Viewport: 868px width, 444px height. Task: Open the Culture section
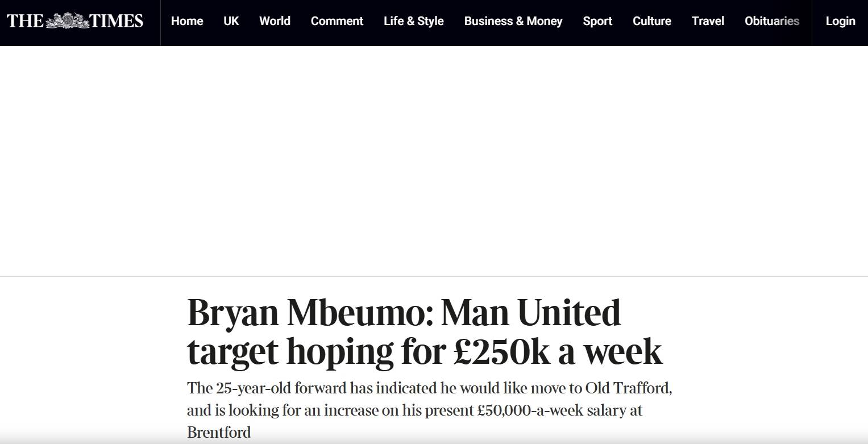coord(652,21)
